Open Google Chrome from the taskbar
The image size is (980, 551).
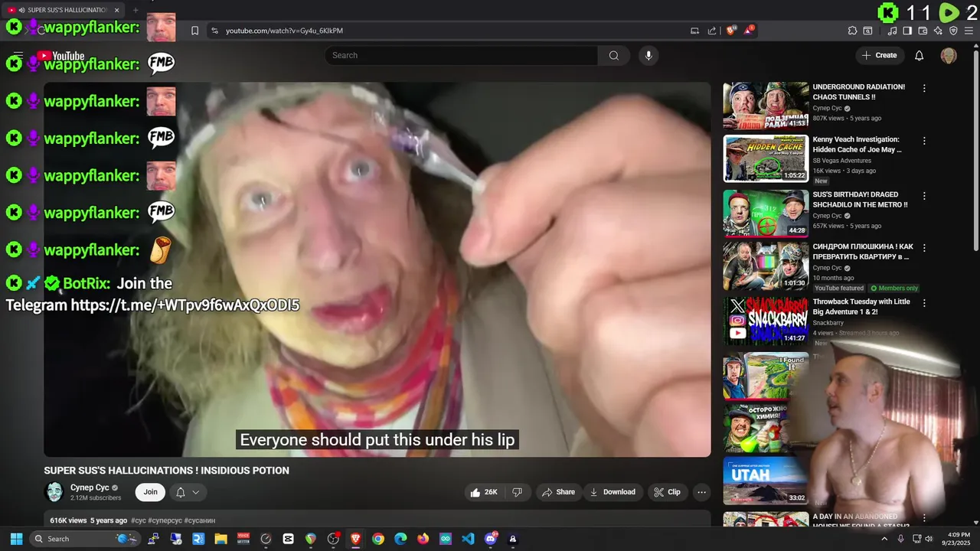378,539
